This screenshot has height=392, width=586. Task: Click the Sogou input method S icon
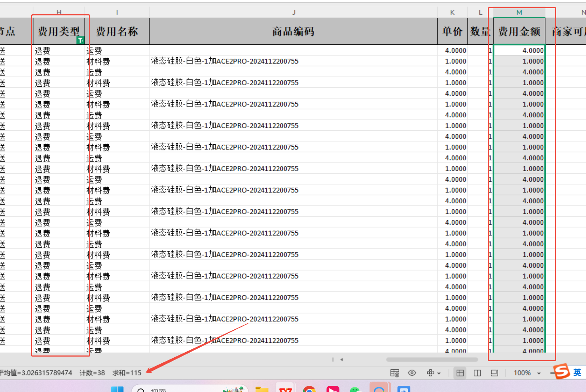pyautogui.click(x=562, y=371)
